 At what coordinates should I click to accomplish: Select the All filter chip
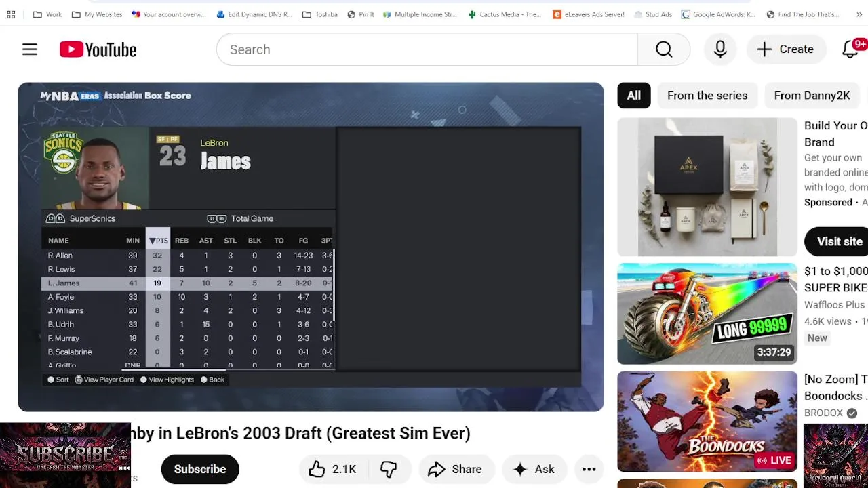(634, 96)
